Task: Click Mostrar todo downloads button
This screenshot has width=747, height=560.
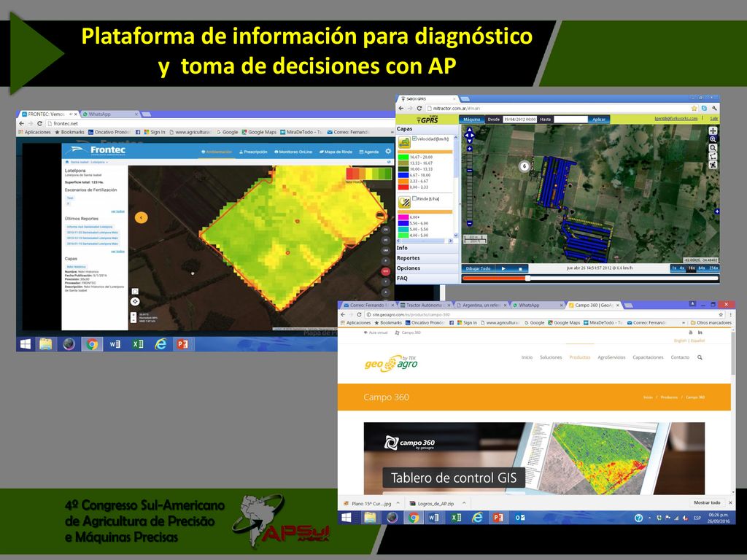Action: pyautogui.click(x=707, y=503)
